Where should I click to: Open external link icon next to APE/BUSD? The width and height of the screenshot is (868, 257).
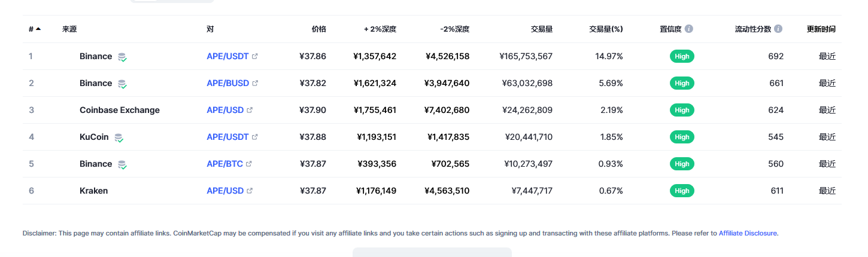tap(255, 83)
